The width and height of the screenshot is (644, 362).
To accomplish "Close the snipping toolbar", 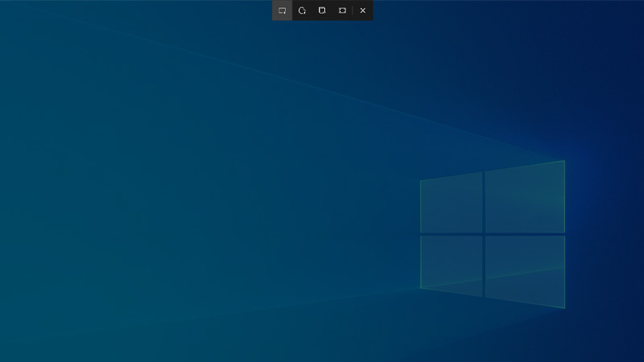I will pyautogui.click(x=363, y=10).
